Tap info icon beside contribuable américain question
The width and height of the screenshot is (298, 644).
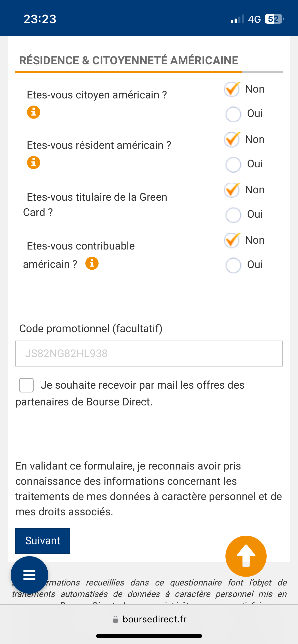92,263
